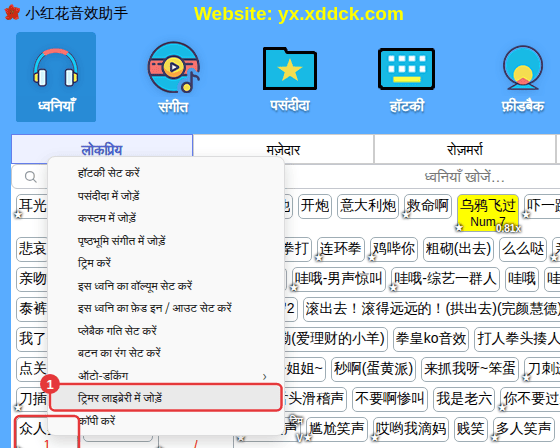
Task: Choose इस ध्वनि का वॉल्यूम सेट करें
Action: 166,285
